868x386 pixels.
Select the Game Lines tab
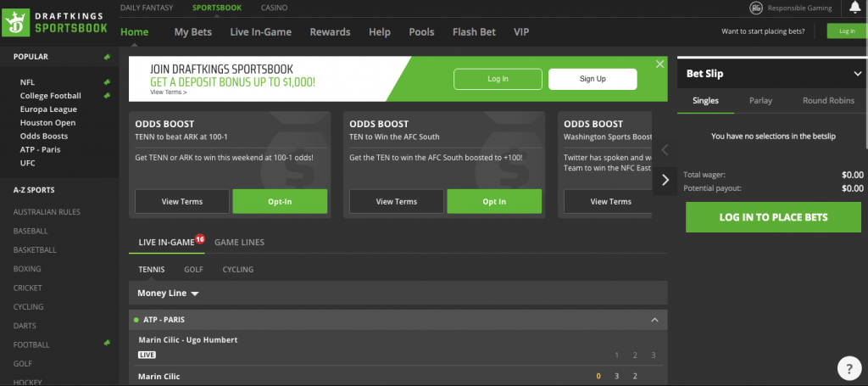pos(239,242)
